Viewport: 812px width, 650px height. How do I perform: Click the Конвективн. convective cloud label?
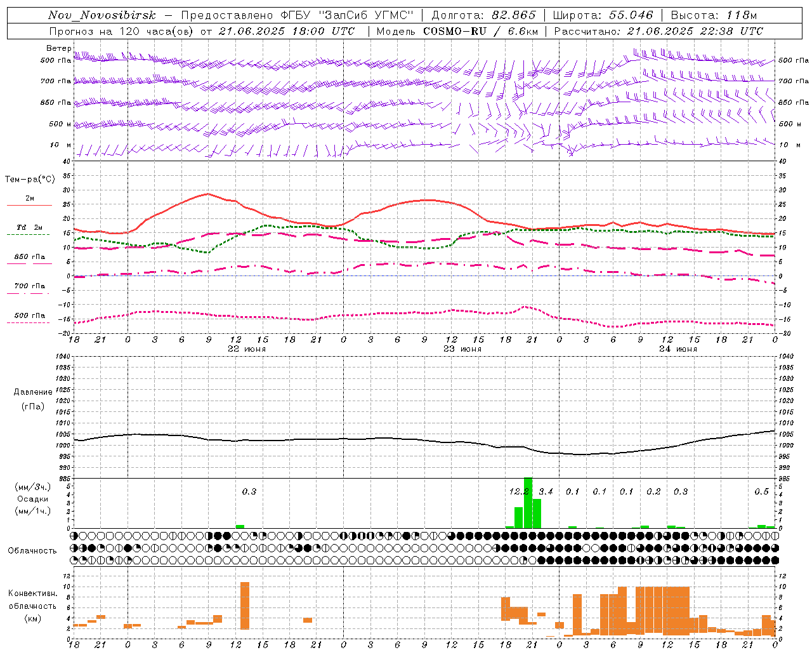[x=32, y=594]
